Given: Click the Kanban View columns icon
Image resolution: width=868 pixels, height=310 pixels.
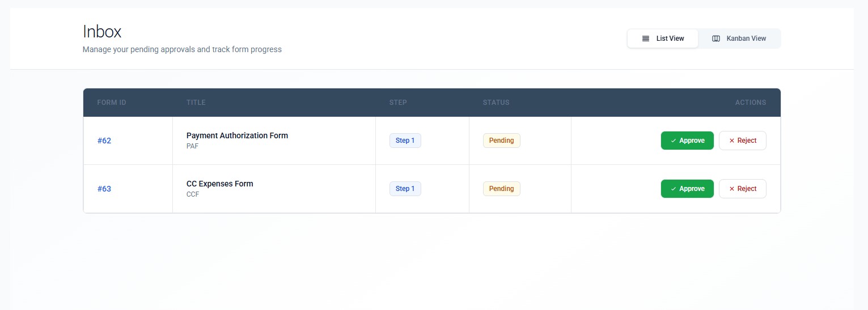Looking at the screenshot, I should tap(716, 39).
